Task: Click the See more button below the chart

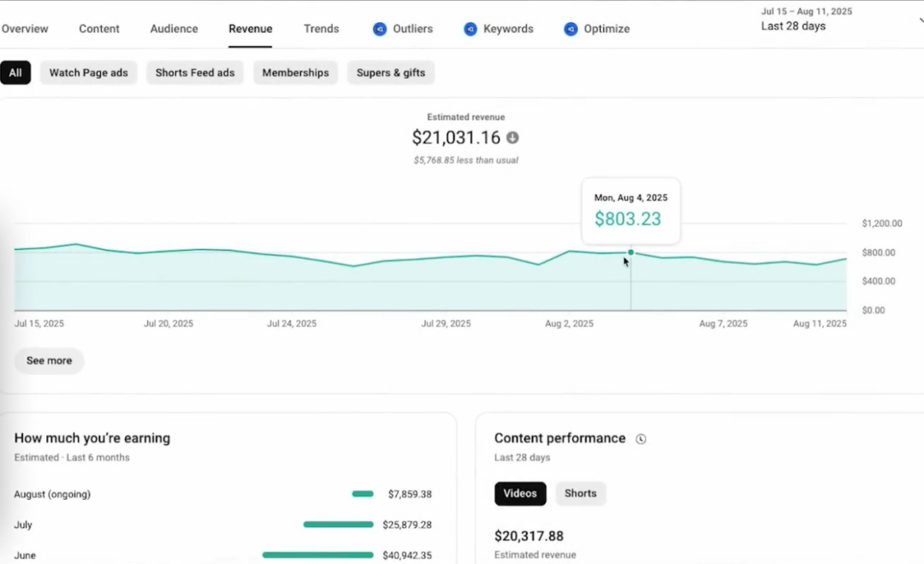Action: [48, 360]
